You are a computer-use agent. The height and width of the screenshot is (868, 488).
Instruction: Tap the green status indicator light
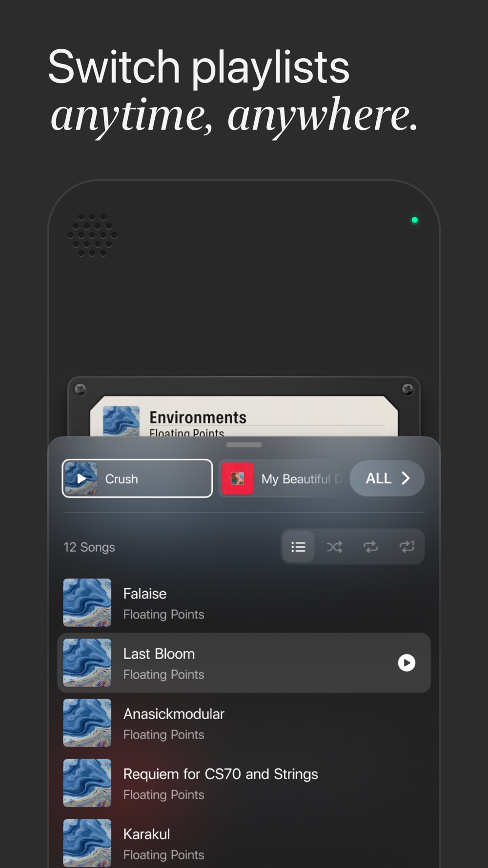click(x=415, y=220)
